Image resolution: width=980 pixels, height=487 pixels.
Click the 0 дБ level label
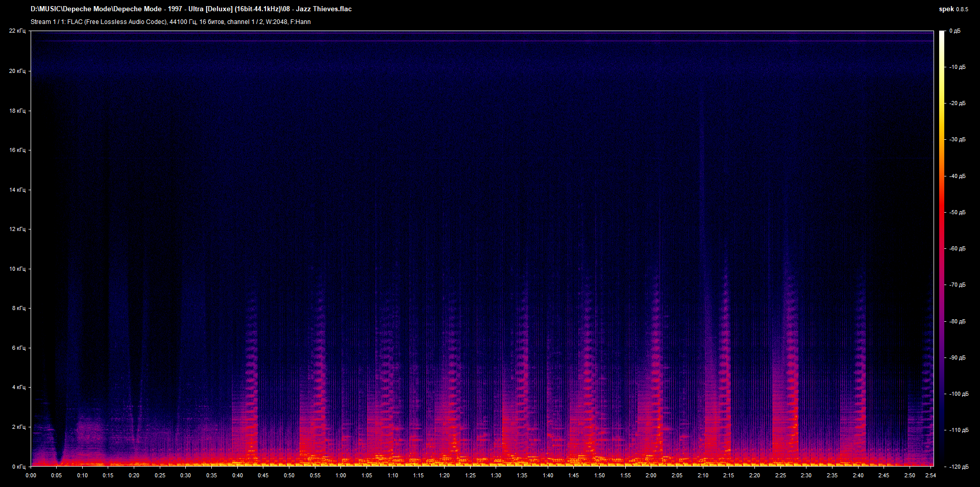pos(954,31)
